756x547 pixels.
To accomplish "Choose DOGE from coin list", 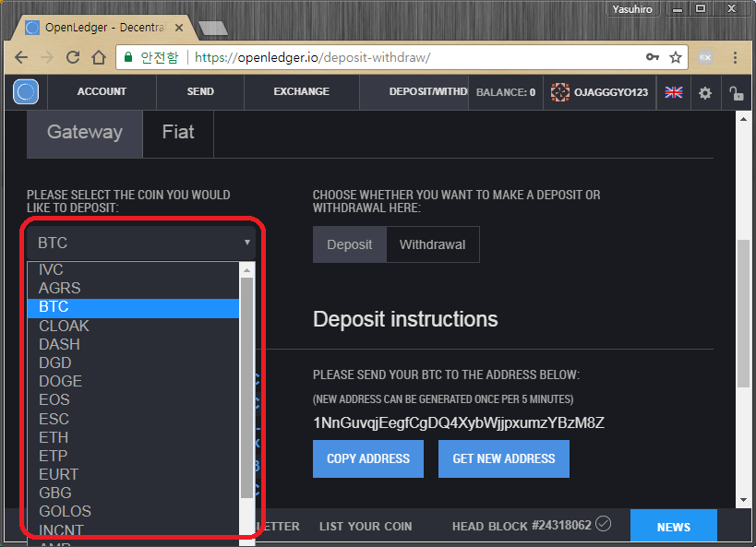I will 134,381.
